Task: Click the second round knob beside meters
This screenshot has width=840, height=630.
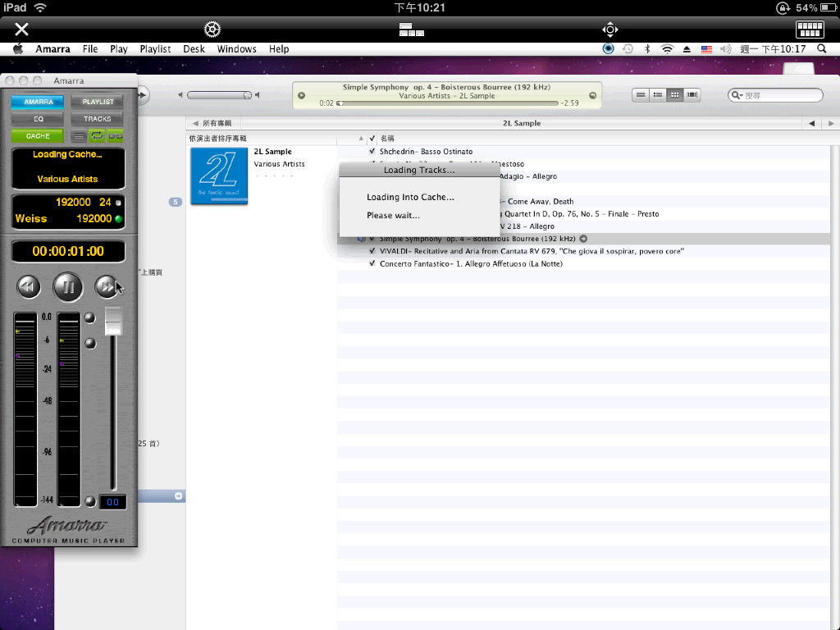Action: tap(90, 344)
